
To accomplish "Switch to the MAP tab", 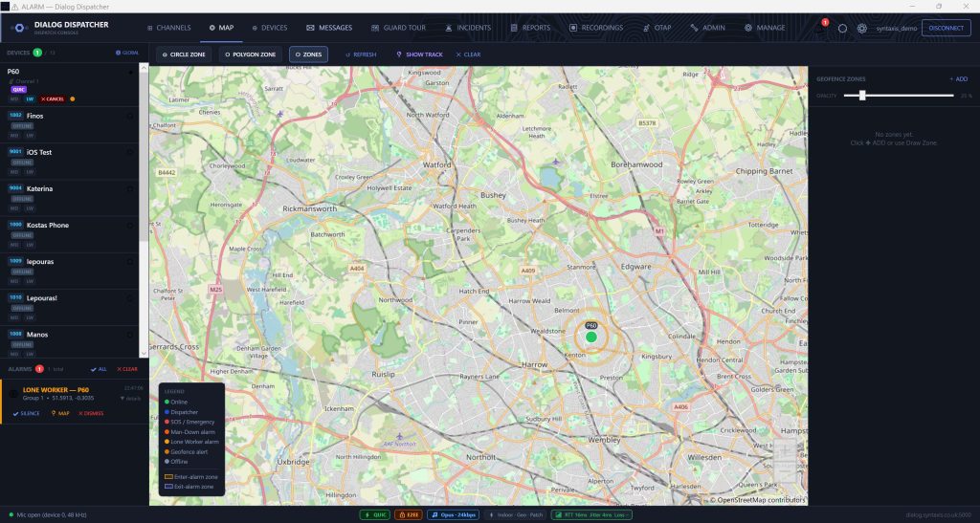I will coord(221,28).
